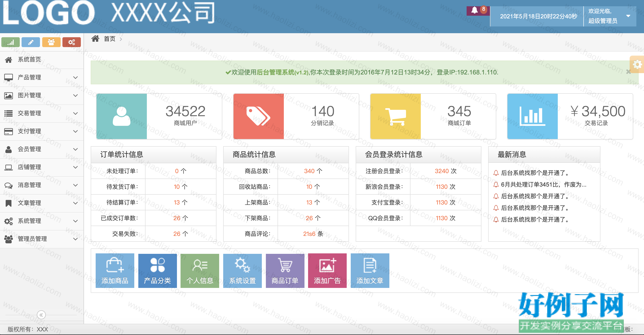Open the first 后台系统找那个是开通了 message

pos(535,173)
